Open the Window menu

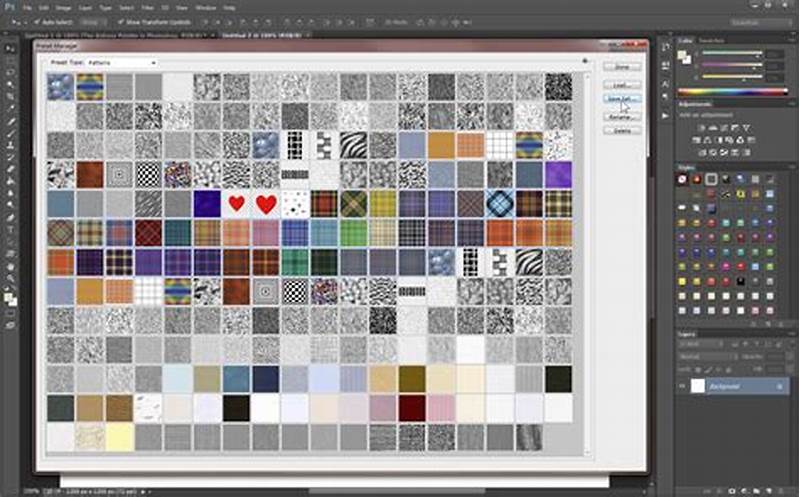click(x=206, y=8)
